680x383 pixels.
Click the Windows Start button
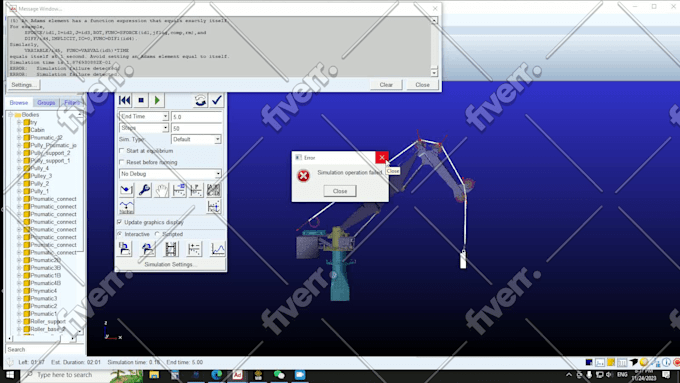click(x=10, y=375)
